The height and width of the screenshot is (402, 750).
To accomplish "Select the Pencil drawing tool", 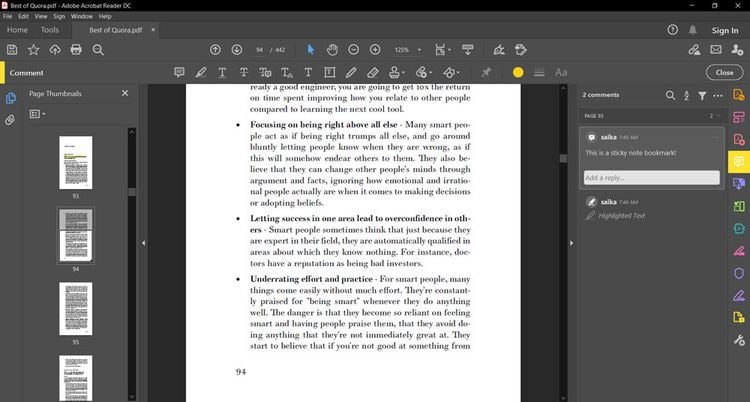I will (x=351, y=72).
